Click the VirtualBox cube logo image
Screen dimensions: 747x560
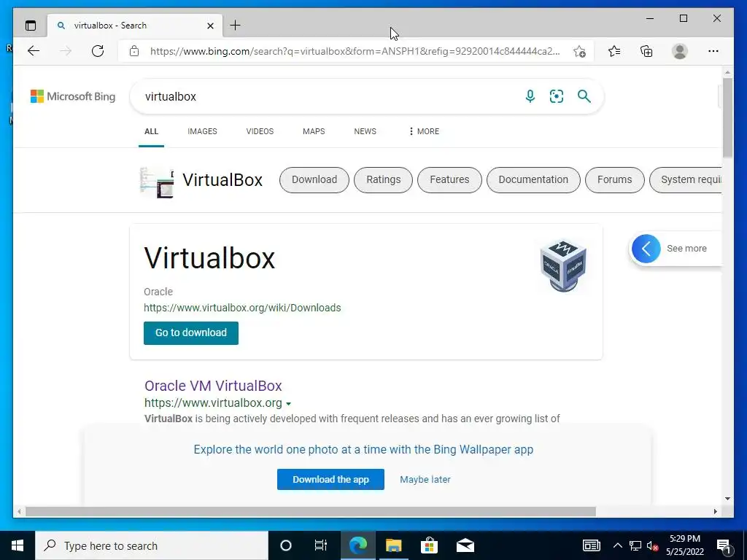tap(563, 265)
